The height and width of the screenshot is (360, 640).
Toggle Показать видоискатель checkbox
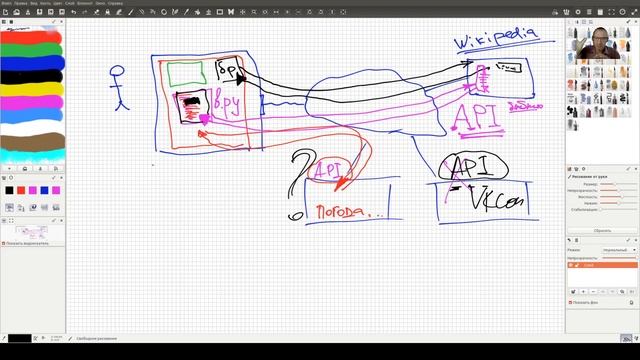coord(4,244)
